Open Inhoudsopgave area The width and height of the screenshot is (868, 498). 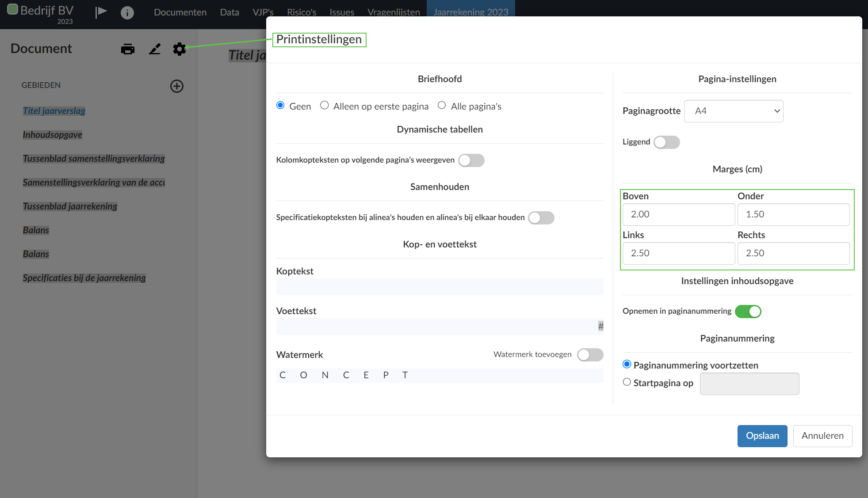53,135
